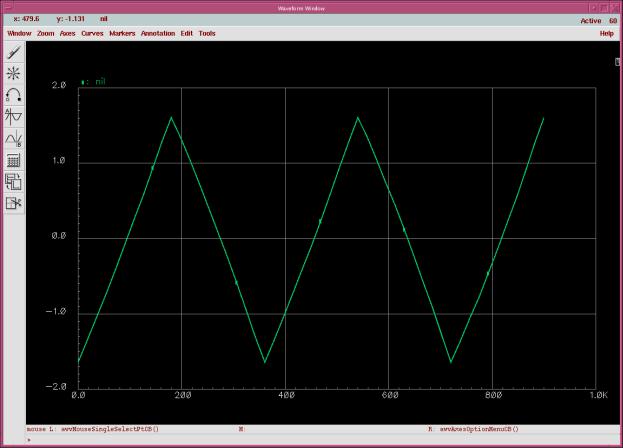This screenshot has height=448, width=623.
Task: Click the asterisk arrows tool icon
Action: point(14,73)
